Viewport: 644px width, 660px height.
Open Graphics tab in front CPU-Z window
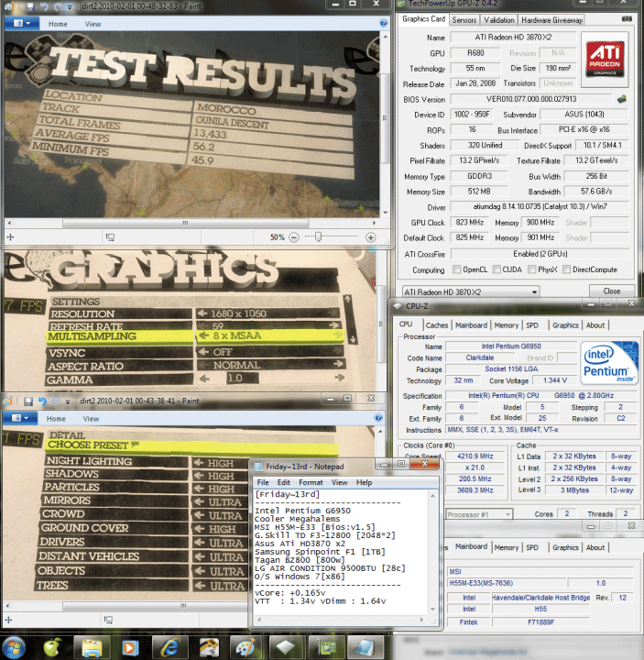pos(565,324)
